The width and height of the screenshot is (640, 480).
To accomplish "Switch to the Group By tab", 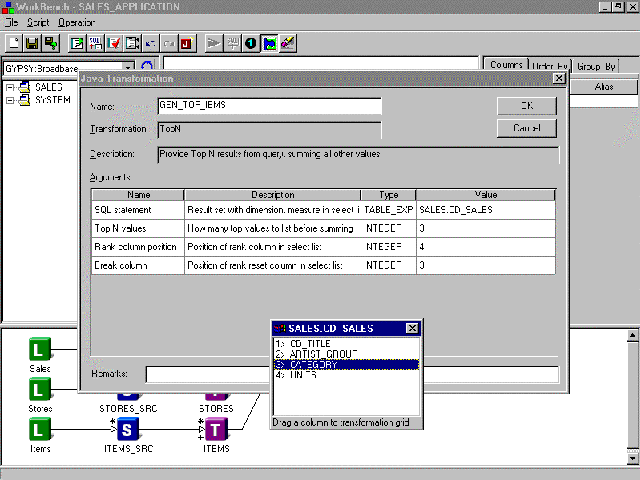I will (597, 66).
